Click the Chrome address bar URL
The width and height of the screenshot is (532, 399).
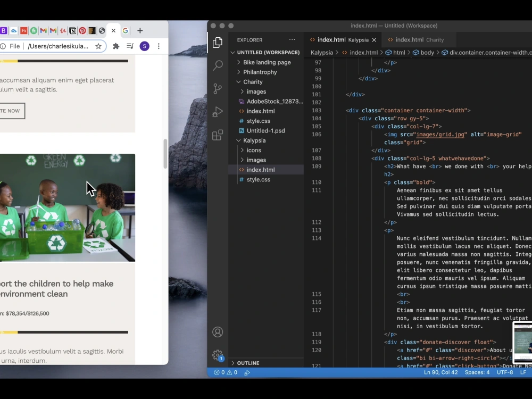[58, 46]
